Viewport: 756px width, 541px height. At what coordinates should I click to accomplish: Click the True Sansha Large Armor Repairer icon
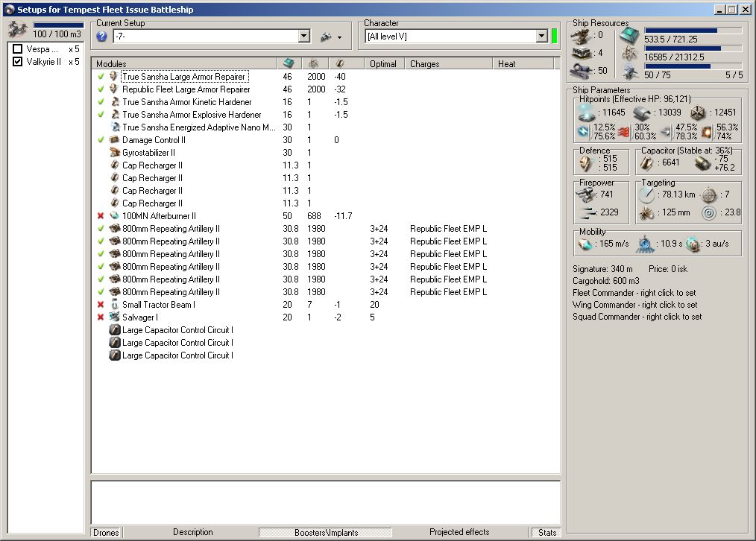115,76
